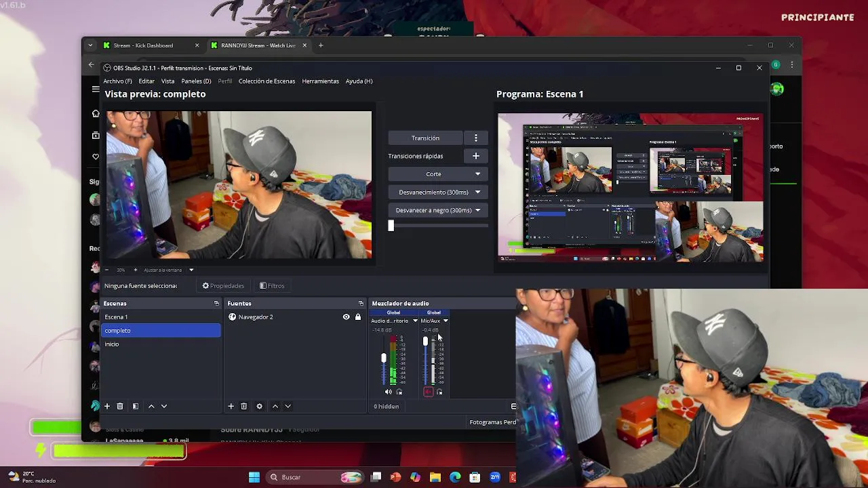Image resolution: width=868 pixels, height=488 pixels.
Task: Zoom in the preview with plus icon
Action: click(x=135, y=270)
